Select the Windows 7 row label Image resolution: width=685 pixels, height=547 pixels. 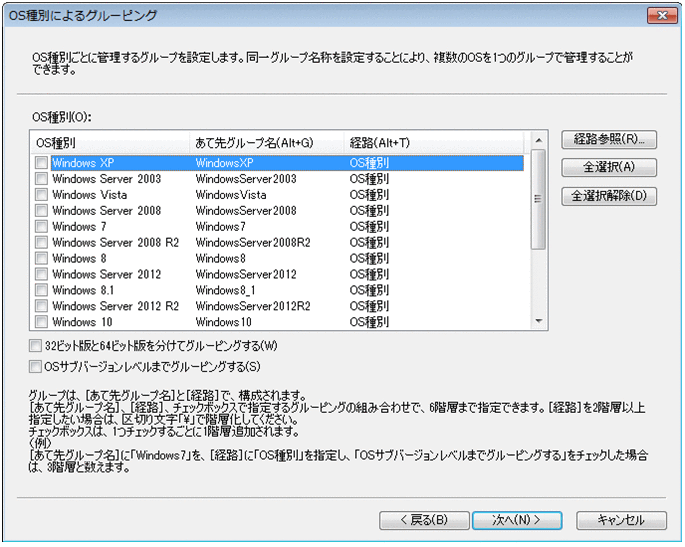(x=79, y=226)
